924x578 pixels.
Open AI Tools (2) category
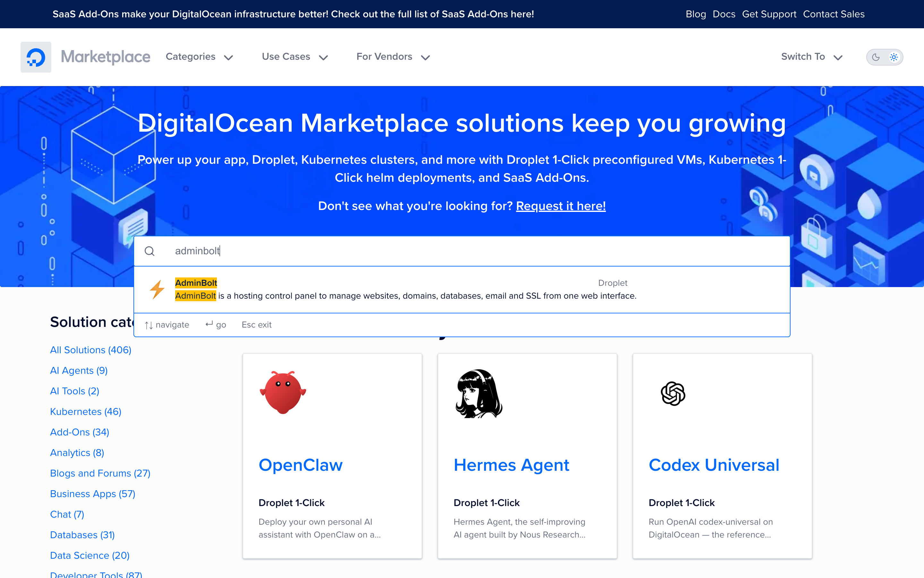pyautogui.click(x=74, y=391)
